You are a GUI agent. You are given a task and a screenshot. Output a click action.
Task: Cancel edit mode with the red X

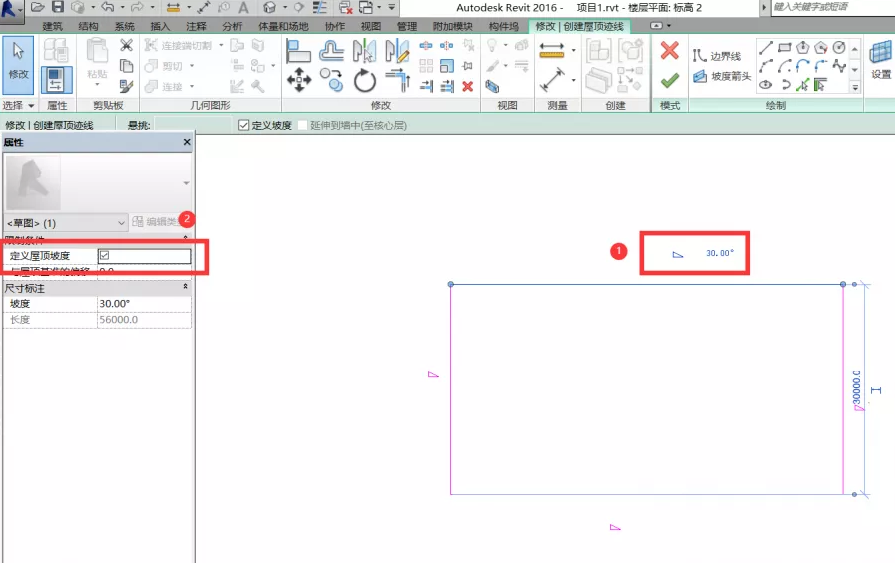point(670,51)
